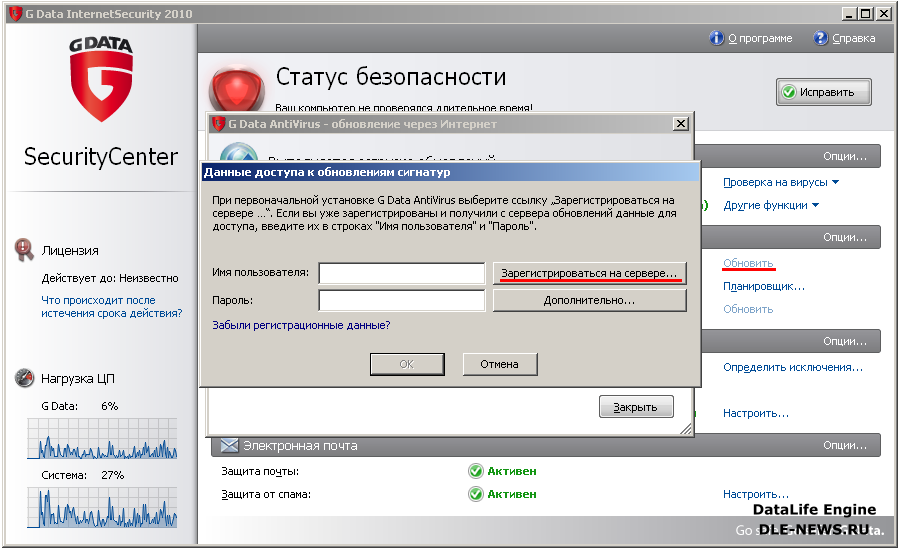Image resolution: width=899 pixels, height=549 pixels.
Task: Minimize the G Data InternetSecurity window
Action: [849, 13]
